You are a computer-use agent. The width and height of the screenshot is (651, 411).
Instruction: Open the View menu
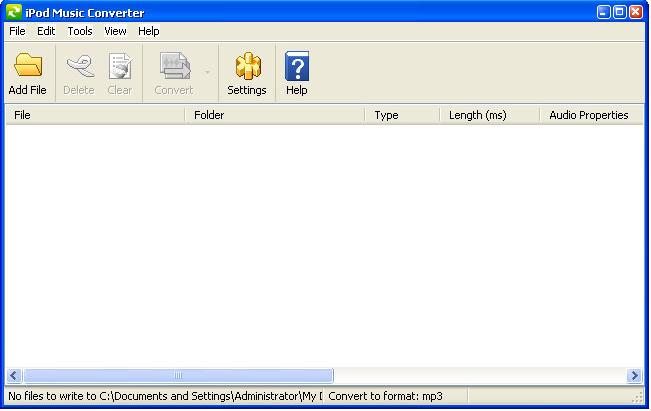pos(115,31)
